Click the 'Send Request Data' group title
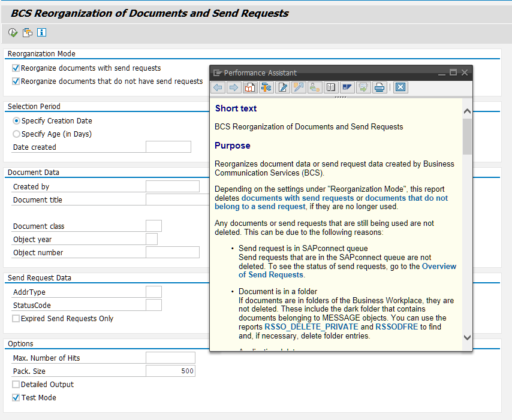The width and height of the screenshot is (512, 420). pos(39,278)
